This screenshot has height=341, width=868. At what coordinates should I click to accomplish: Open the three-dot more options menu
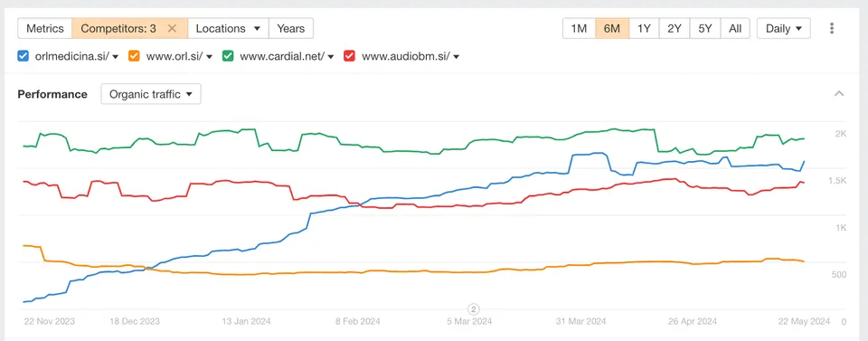(x=832, y=28)
